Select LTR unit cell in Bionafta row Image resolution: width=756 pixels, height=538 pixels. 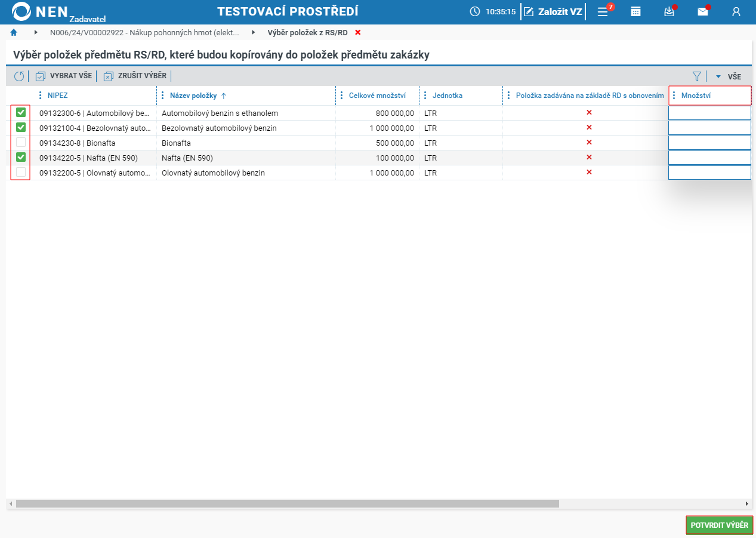pyautogui.click(x=461, y=143)
